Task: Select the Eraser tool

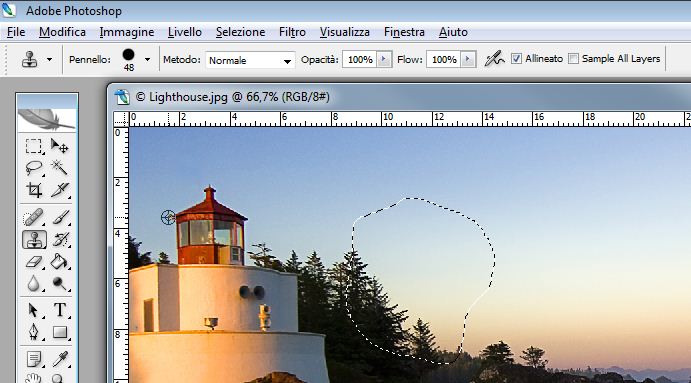Action: (33, 262)
